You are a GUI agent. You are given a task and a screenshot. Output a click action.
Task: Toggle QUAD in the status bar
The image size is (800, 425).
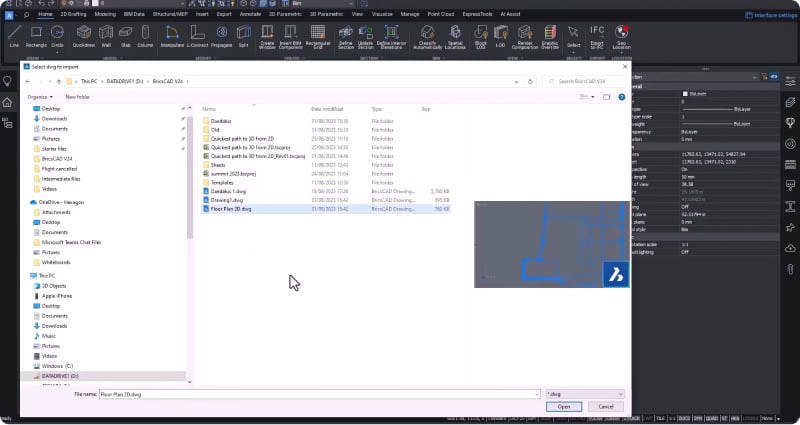712,418
